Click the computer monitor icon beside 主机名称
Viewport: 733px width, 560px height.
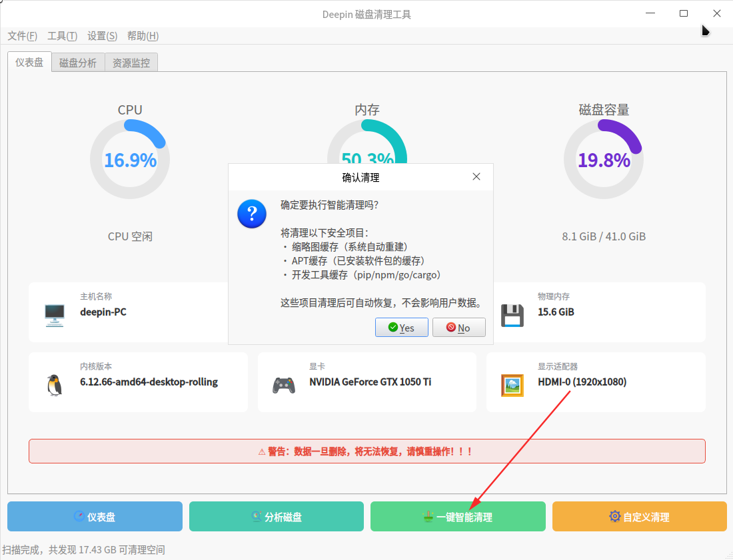pyautogui.click(x=55, y=315)
